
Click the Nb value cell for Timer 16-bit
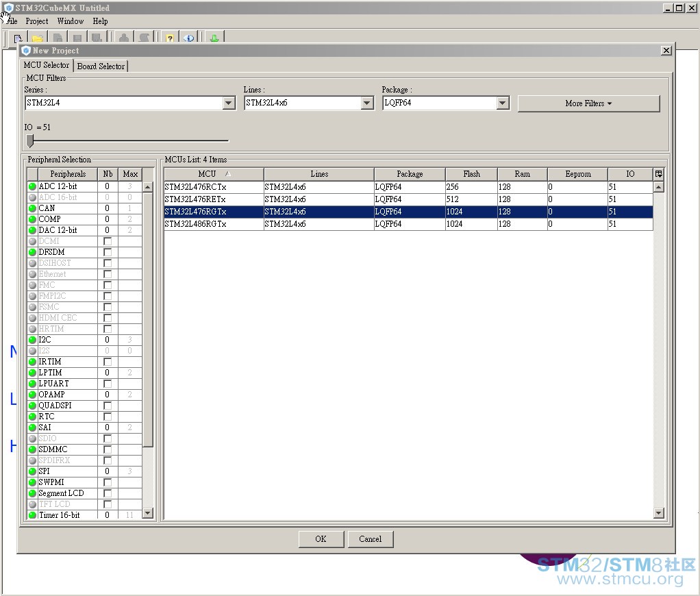click(107, 514)
